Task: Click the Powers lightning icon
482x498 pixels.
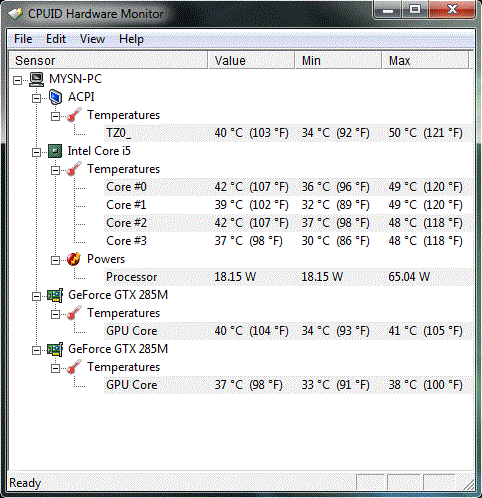Action: [74, 259]
